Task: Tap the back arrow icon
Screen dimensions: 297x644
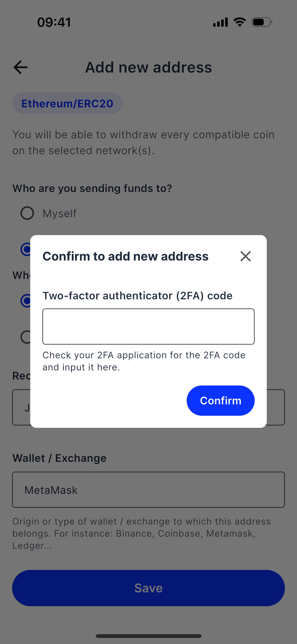Action: pos(20,67)
